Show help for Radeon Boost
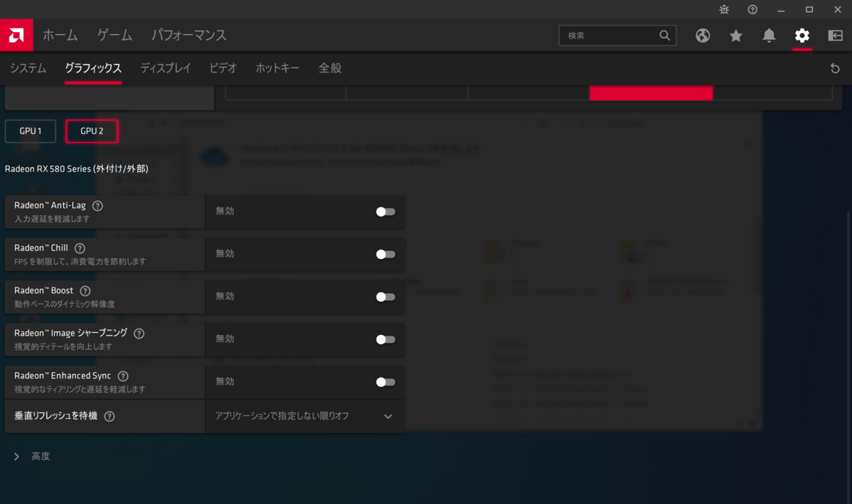852x504 pixels. tap(85, 291)
